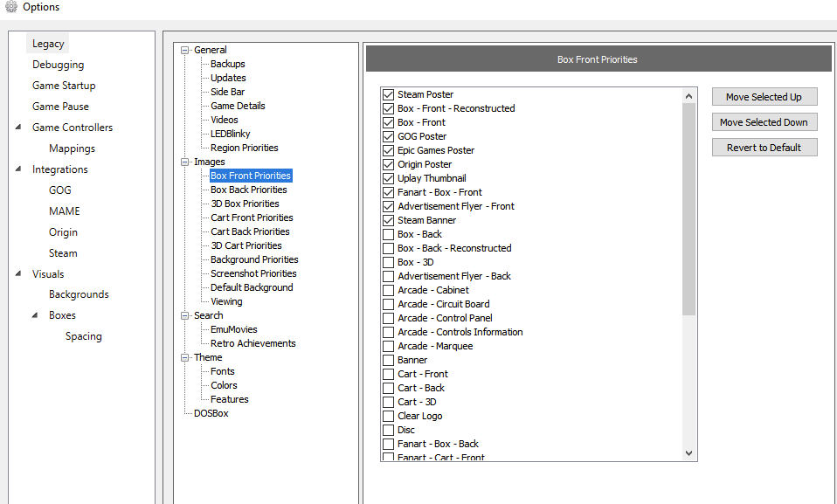Screen dimensions: 837x504
Task: Click Move Selected Up button
Action: [x=764, y=97]
